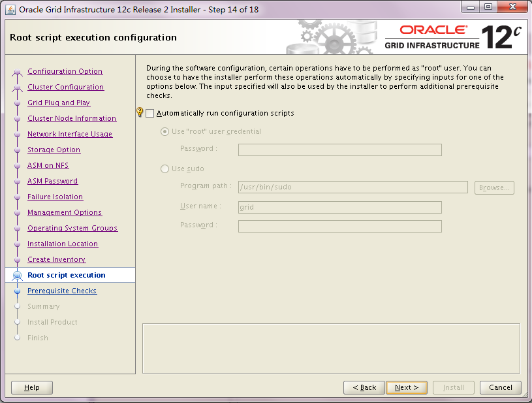The width and height of the screenshot is (532, 403).
Task: Click the Root script execution step bullet icon
Action: 18,276
